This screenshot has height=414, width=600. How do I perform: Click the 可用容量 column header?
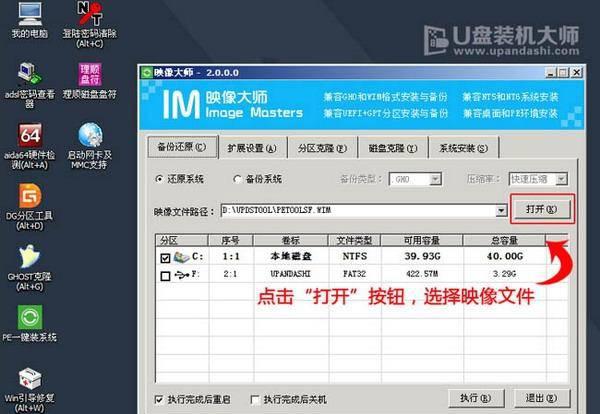422,240
